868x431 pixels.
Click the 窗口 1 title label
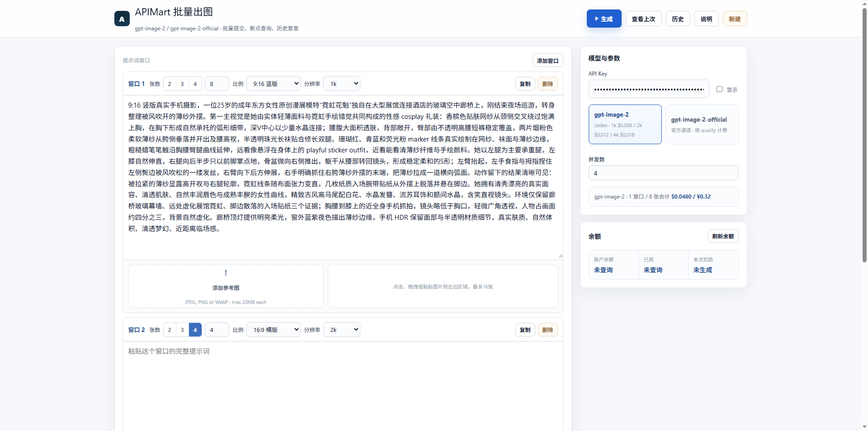click(136, 84)
